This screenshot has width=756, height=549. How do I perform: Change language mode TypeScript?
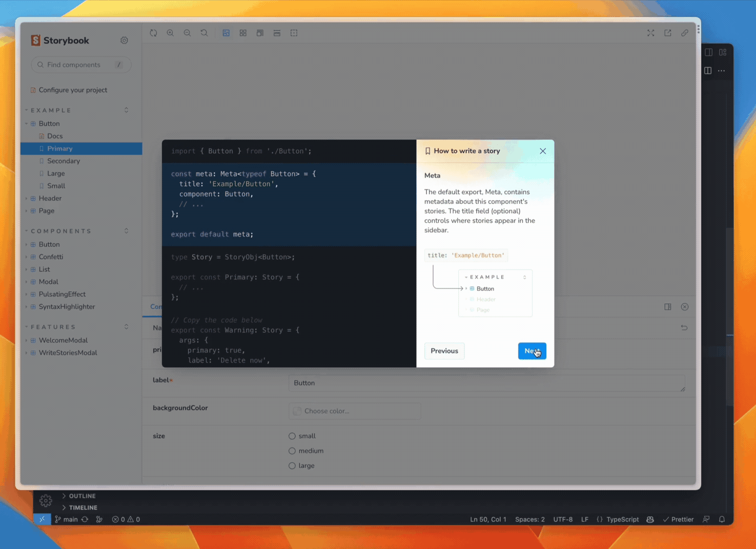(622, 519)
